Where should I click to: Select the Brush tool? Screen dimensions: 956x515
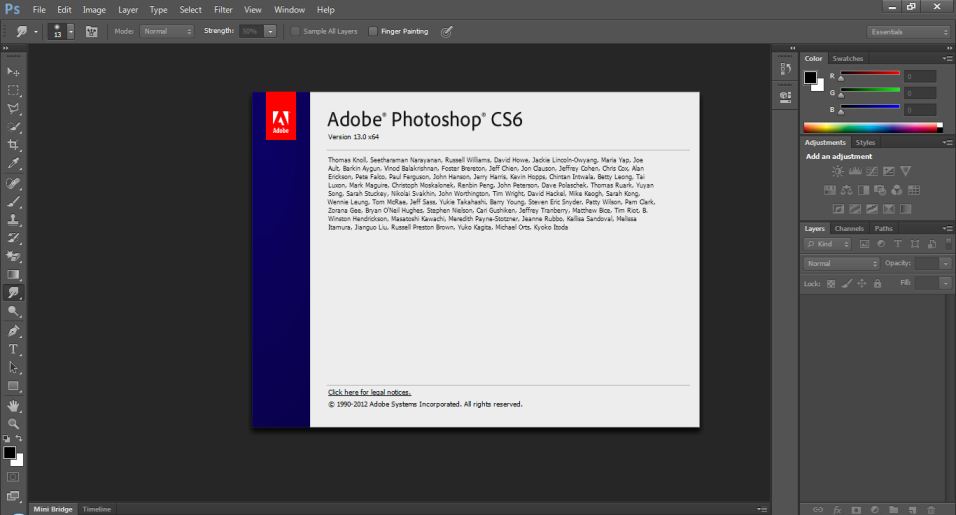[13, 202]
